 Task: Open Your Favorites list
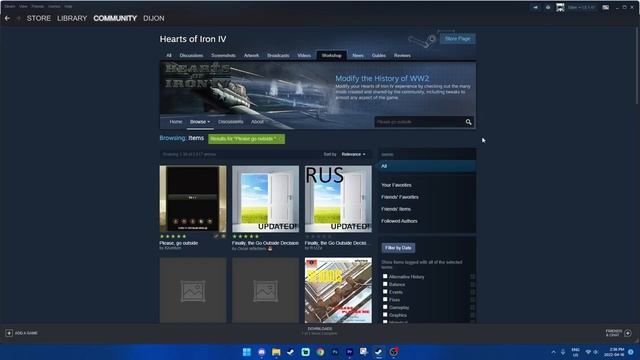click(x=396, y=185)
